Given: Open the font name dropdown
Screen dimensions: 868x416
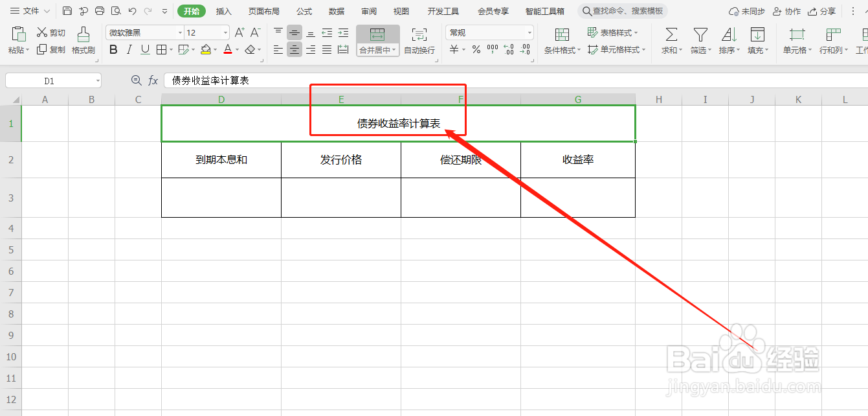Looking at the screenshot, I should point(179,32).
